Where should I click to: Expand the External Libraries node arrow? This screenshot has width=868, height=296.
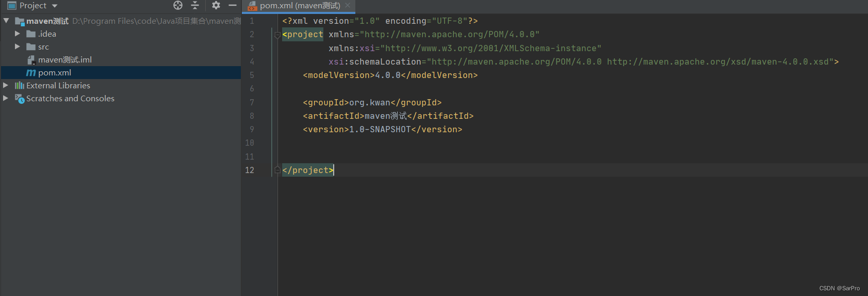(6, 85)
